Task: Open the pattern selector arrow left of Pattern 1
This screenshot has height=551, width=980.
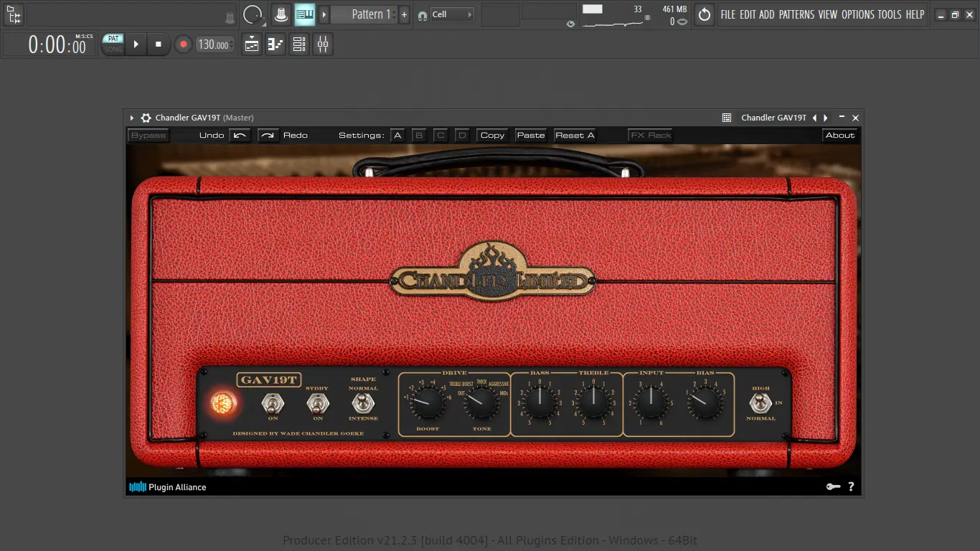Action: pos(324,14)
